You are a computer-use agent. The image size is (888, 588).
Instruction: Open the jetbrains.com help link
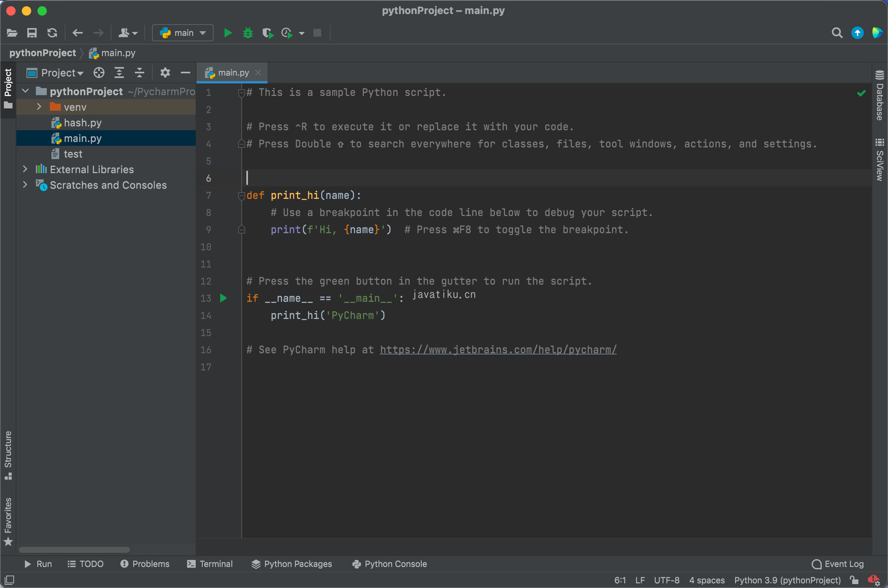pyautogui.click(x=498, y=350)
